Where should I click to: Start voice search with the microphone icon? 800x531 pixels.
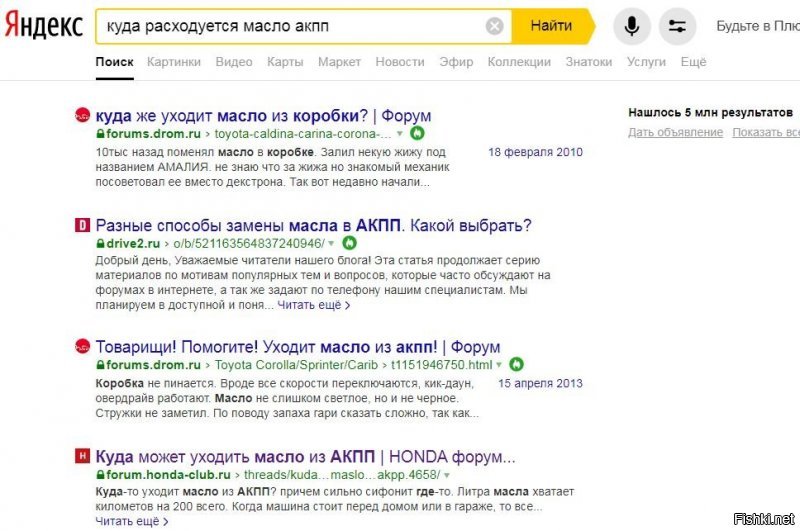632,26
